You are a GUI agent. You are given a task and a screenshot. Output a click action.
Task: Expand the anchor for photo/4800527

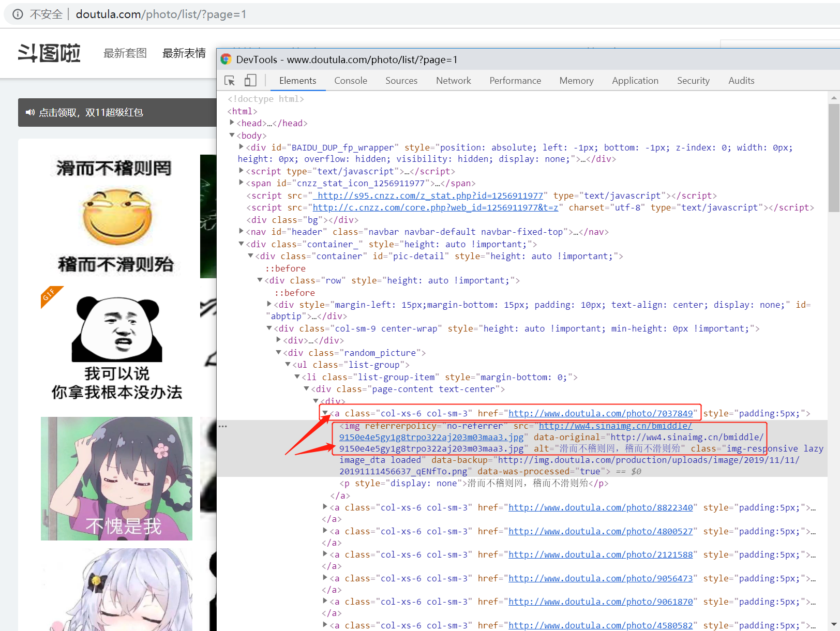click(x=325, y=531)
